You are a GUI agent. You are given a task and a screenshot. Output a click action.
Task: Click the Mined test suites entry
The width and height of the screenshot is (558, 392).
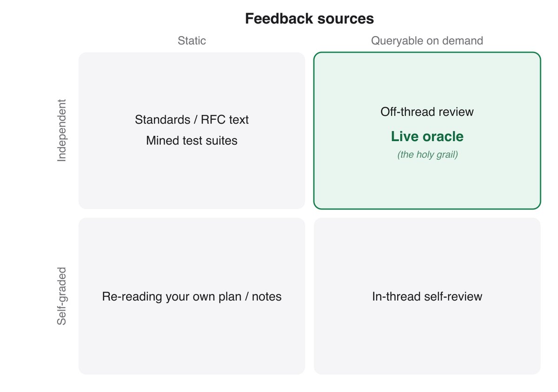(x=192, y=140)
